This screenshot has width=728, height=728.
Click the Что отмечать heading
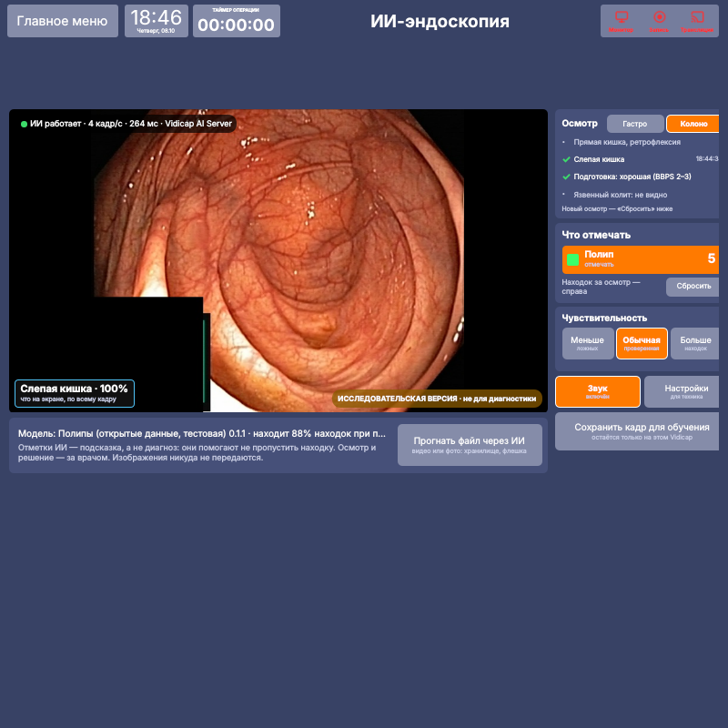[x=596, y=235]
